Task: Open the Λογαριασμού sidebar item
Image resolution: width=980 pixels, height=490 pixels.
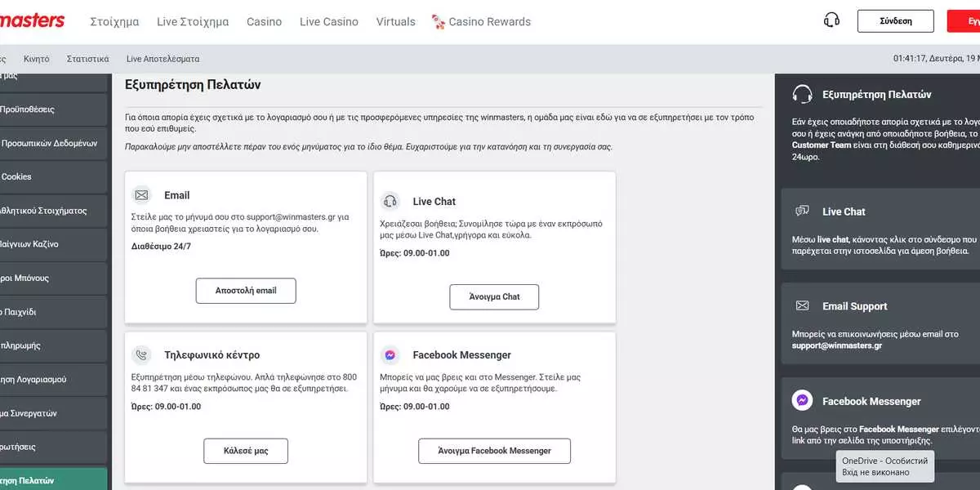Action: click(x=53, y=380)
